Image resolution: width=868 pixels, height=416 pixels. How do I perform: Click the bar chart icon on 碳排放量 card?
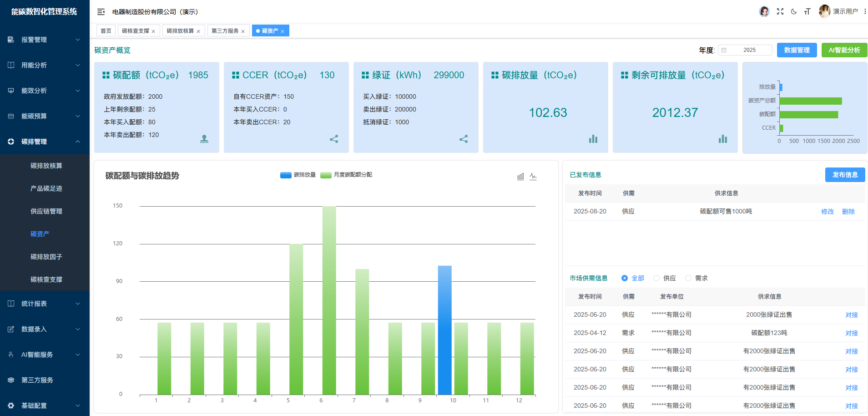pos(593,139)
